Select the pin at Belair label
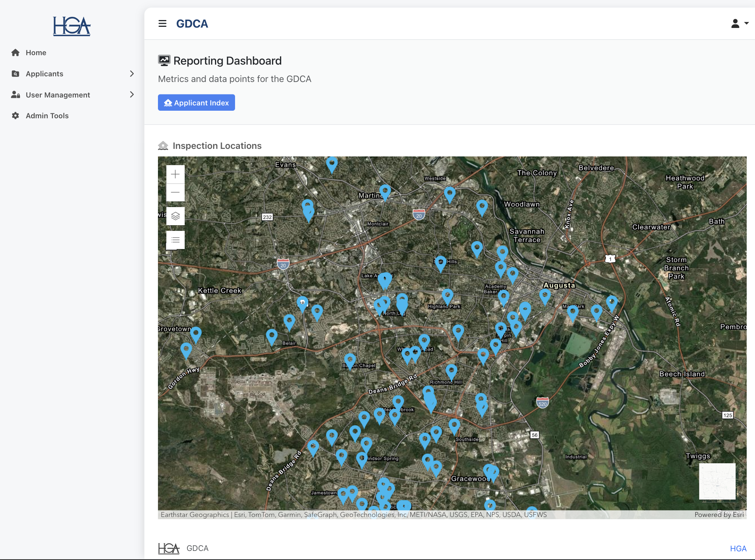 pyautogui.click(x=272, y=337)
